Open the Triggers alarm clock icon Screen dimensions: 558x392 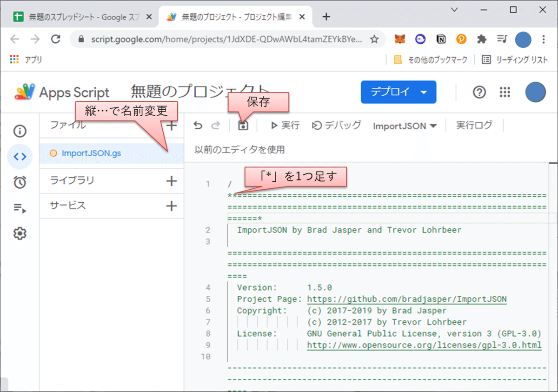point(20,182)
